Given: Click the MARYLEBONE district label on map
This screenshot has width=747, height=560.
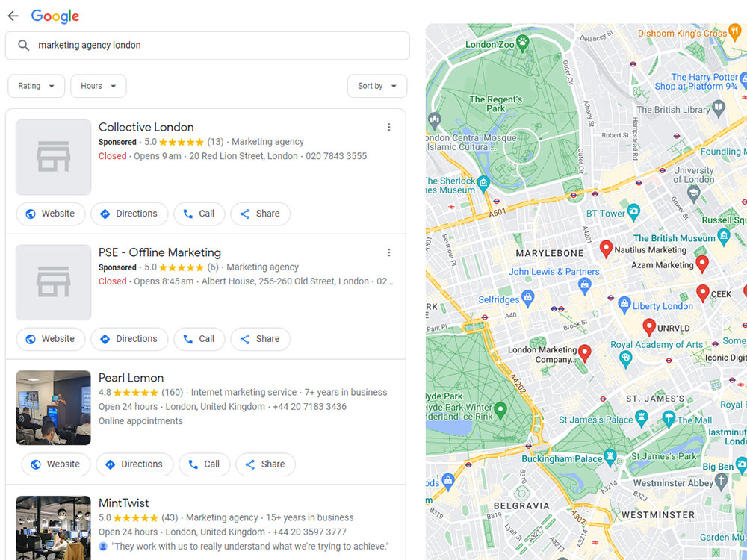Looking at the screenshot, I should tap(549, 253).
